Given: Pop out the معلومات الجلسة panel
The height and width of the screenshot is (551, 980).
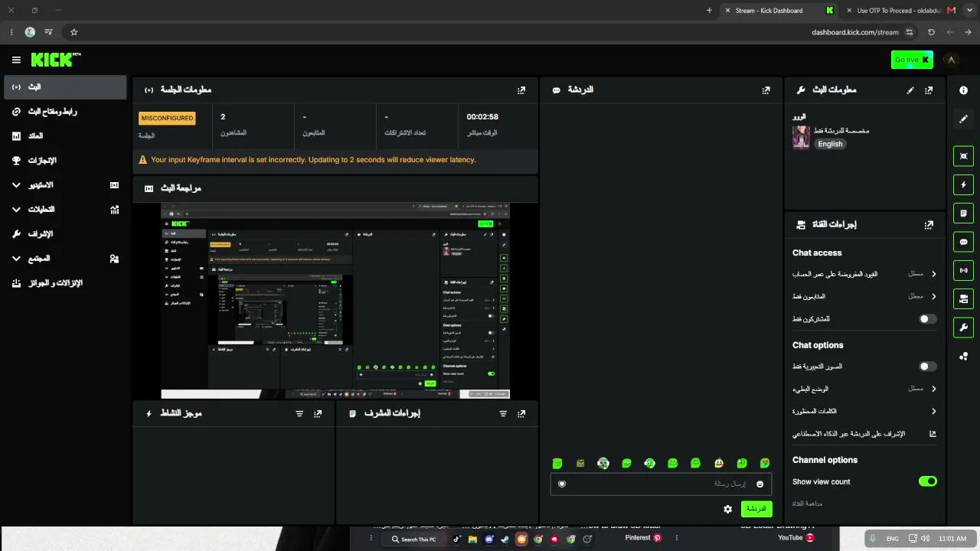Looking at the screenshot, I should (x=521, y=90).
